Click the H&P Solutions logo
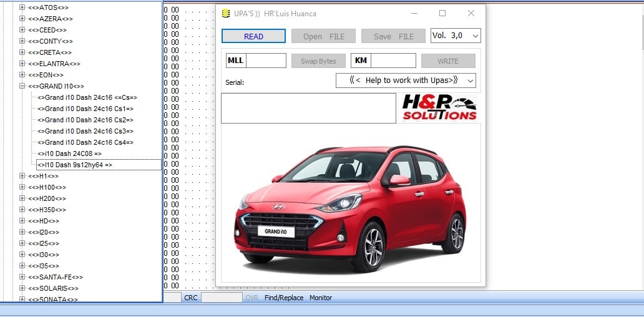This screenshot has width=644, height=317. 439,108
